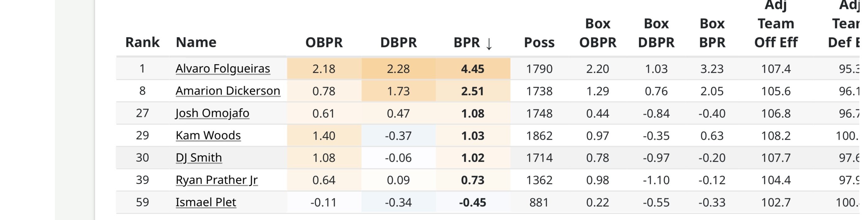Sort by Poss column header
Image resolution: width=868 pixels, height=220 pixels.
pyautogui.click(x=539, y=42)
